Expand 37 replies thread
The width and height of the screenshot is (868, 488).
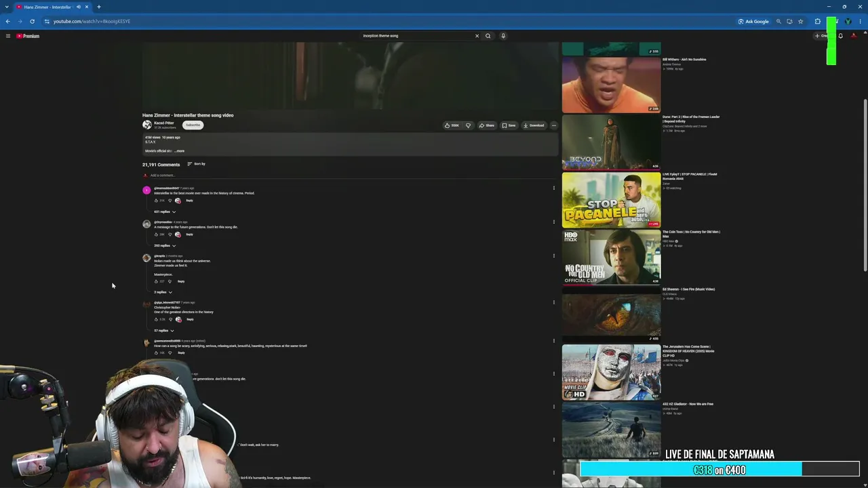coord(164,331)
